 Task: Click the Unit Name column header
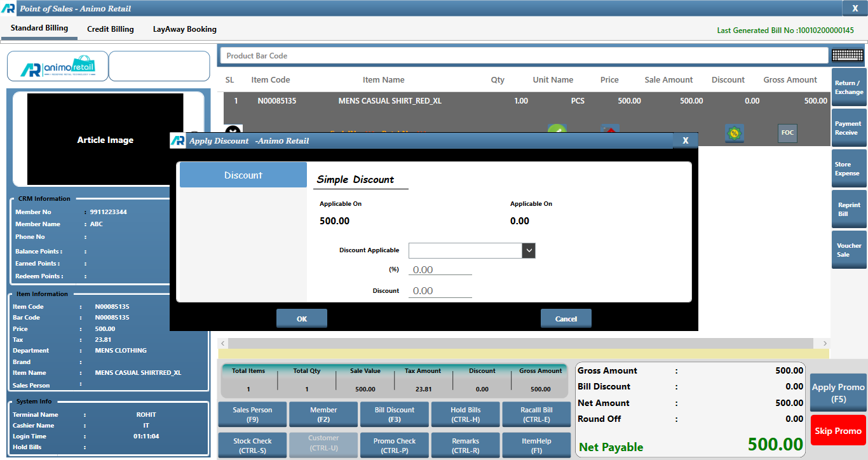point(553,80)
